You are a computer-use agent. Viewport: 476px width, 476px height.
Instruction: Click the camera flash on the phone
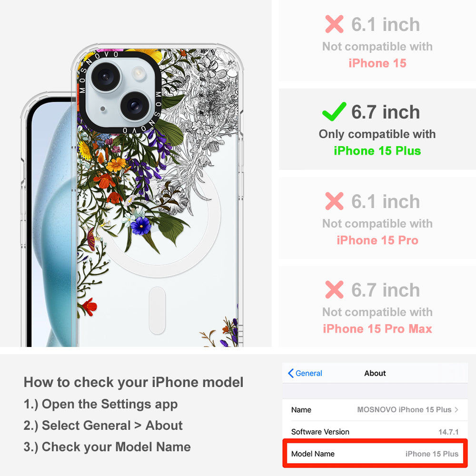(139, 73)
